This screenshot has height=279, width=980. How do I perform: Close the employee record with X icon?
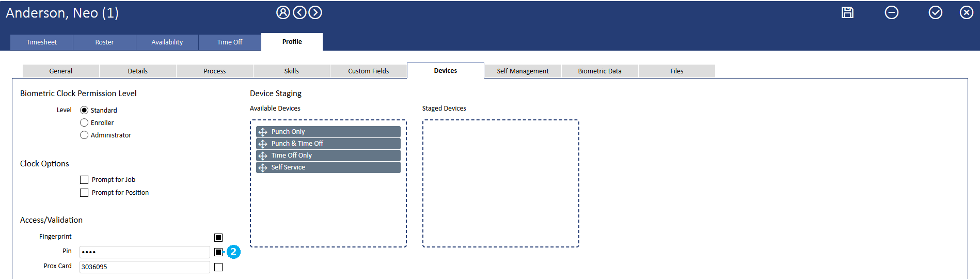(x=966, y=12)
